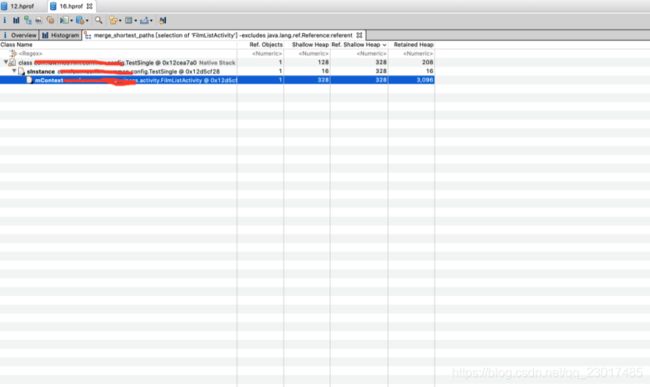Click Numeric filter under Ref. Shallow Heap
The width and height of the screenshot is (650, 387).
371,53
